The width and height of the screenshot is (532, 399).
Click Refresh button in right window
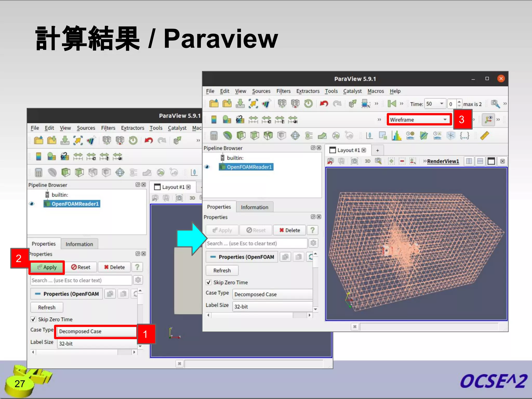click(222, 270)
